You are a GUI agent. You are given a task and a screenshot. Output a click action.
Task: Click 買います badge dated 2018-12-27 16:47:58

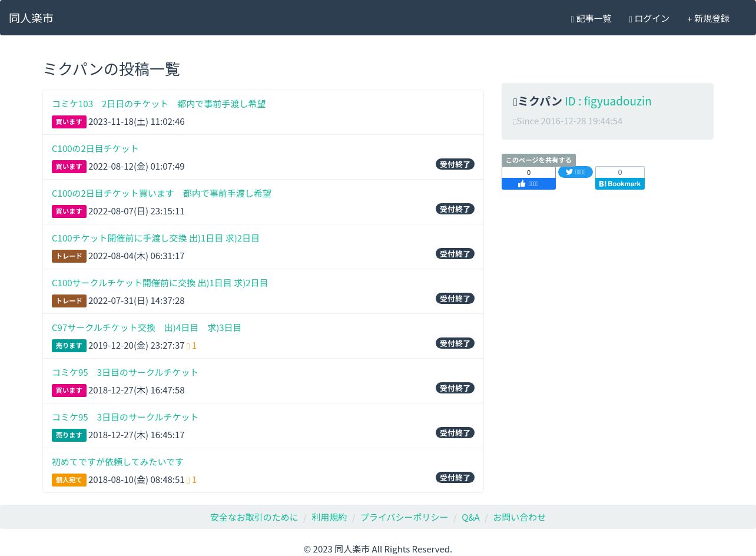(x=69, y=390)
